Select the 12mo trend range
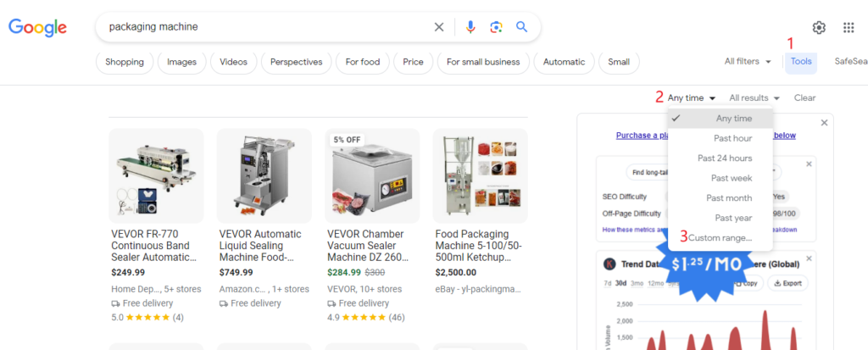Viewport: 868px width, 350px height. point(655,283)
